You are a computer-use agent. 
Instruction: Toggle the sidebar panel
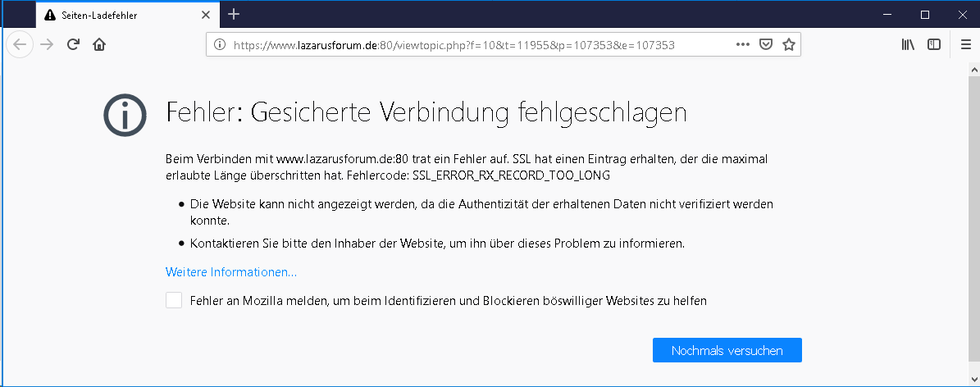click(x=933, y=45)
